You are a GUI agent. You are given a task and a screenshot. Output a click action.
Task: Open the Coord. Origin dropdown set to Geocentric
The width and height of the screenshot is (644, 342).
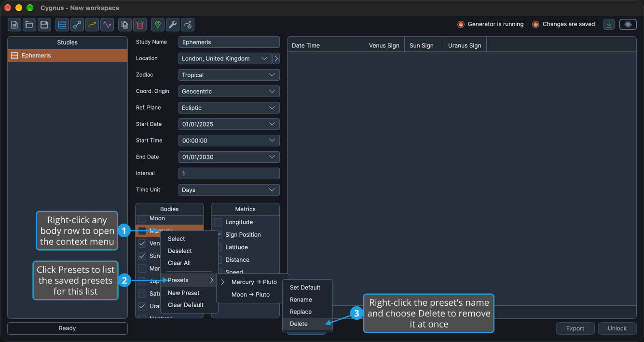pyautogui.click(x=229, y=91)
